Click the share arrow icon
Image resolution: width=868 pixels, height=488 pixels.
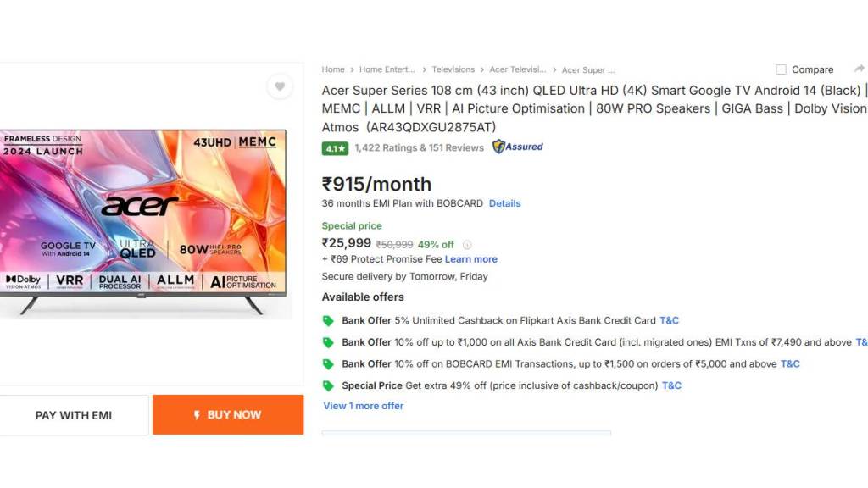[x=859, y=69]
